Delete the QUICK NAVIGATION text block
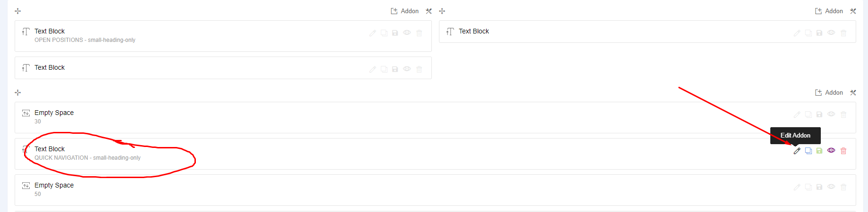The image size is (868, 212). [843, 151]
